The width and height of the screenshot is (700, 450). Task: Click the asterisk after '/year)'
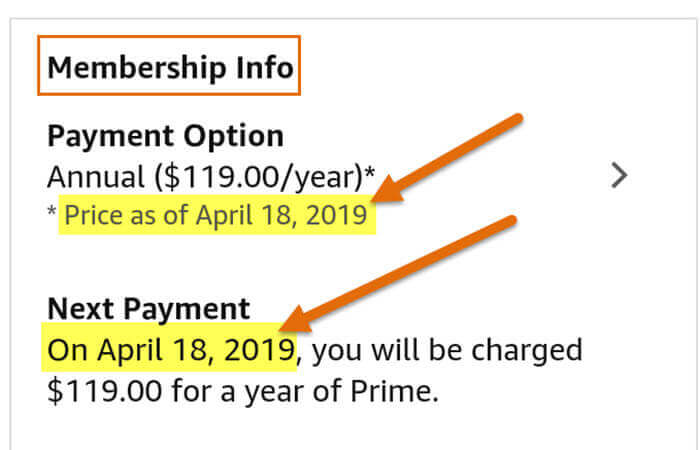pos(370,172)
